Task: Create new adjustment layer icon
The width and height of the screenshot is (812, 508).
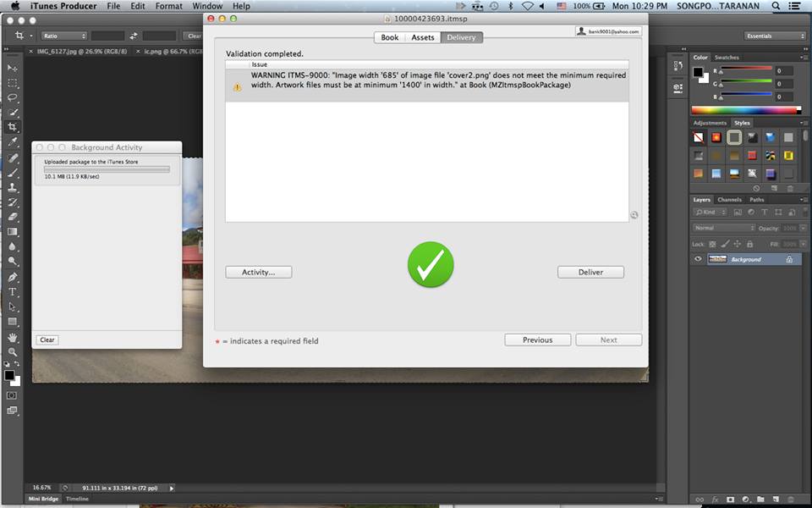Action: (x=746, y=500)
